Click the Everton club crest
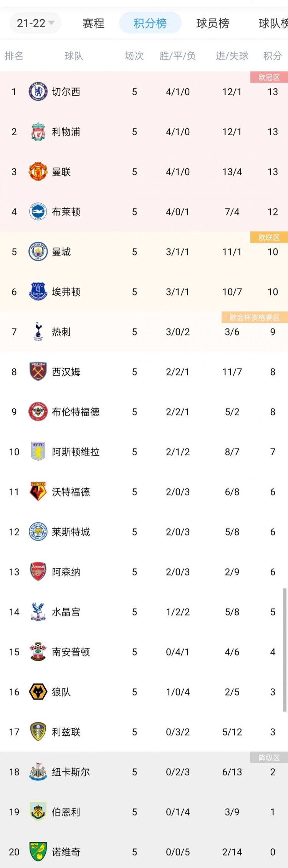This screenshot has width=288, height=868. (37, 292)
